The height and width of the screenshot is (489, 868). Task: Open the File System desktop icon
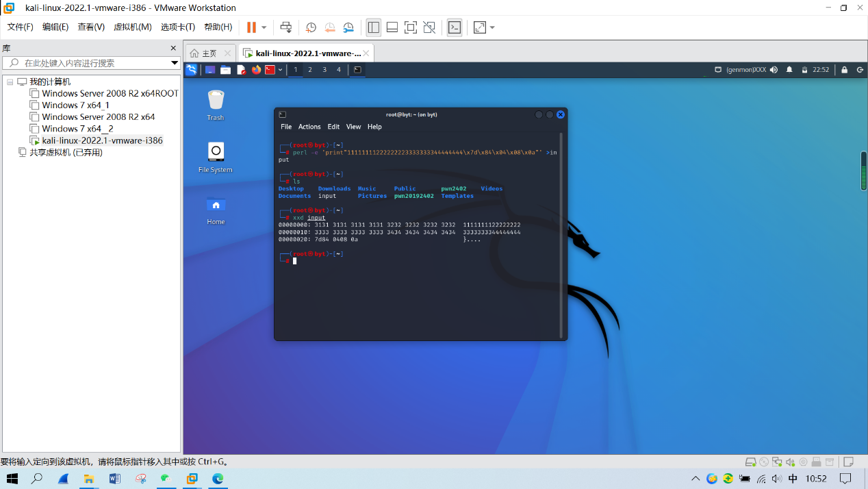pos(216,157)
